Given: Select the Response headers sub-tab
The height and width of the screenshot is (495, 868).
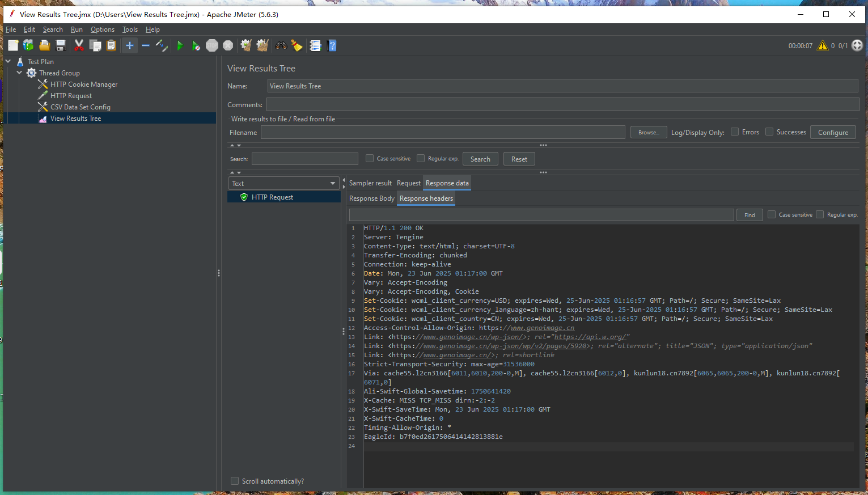Looking at the screenshot, I should click(426, 198).
